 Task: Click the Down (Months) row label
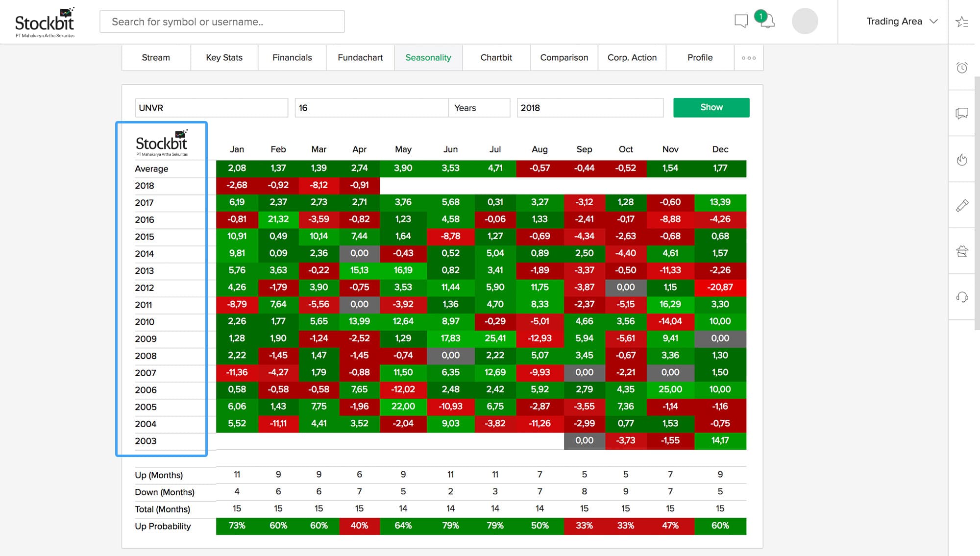point(165,492)
